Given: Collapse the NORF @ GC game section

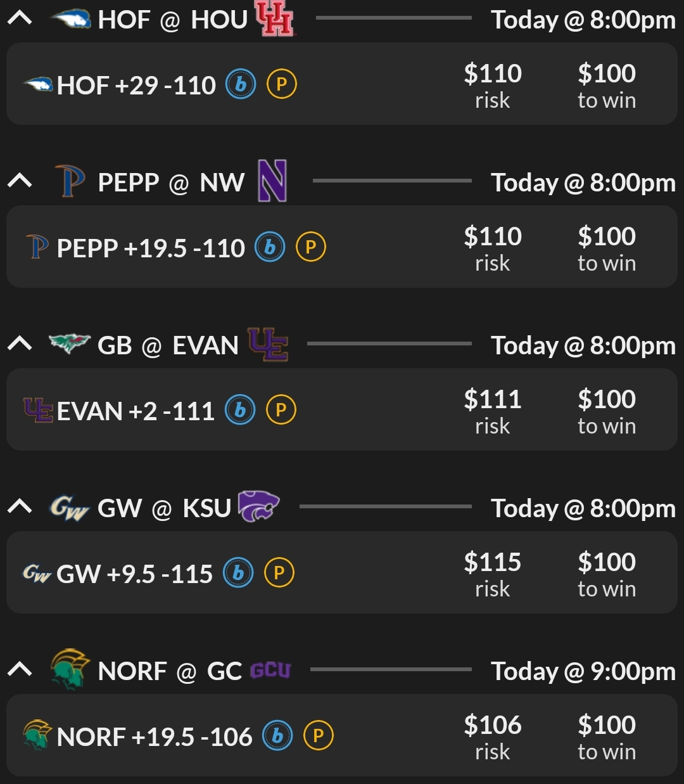Looking at the screenshot, I should click(x=20, y=671).
